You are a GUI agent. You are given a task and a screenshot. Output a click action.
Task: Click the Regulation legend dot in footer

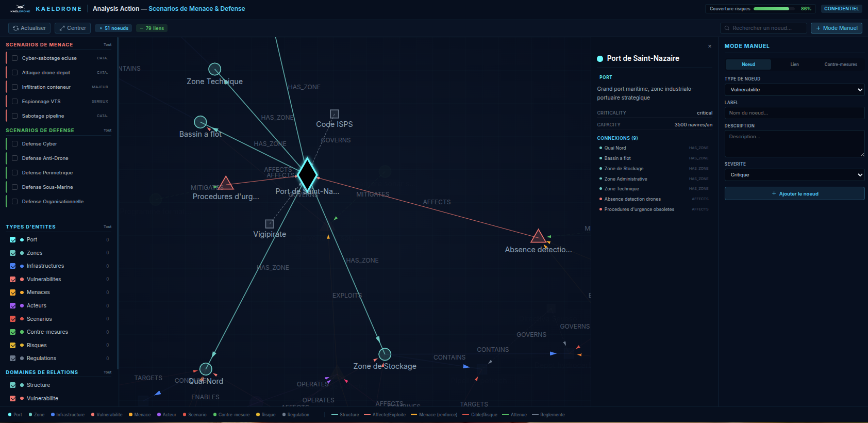tap(284, 415)
